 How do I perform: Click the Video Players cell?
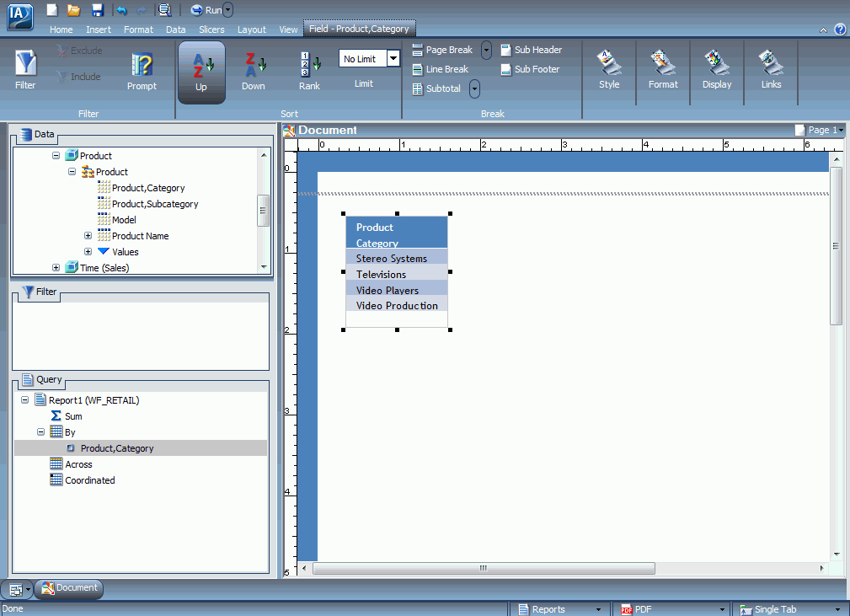tap(397, 288)
